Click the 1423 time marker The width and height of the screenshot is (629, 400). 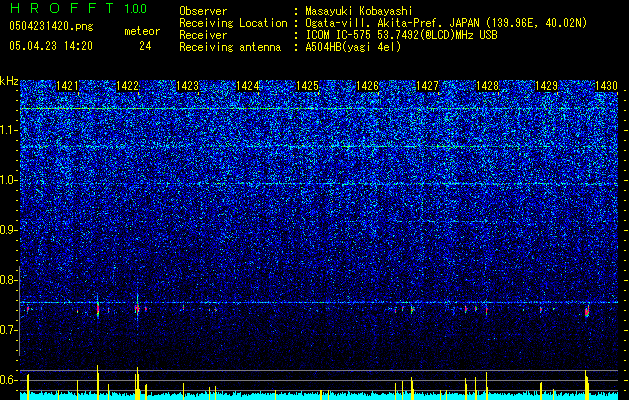187,86
